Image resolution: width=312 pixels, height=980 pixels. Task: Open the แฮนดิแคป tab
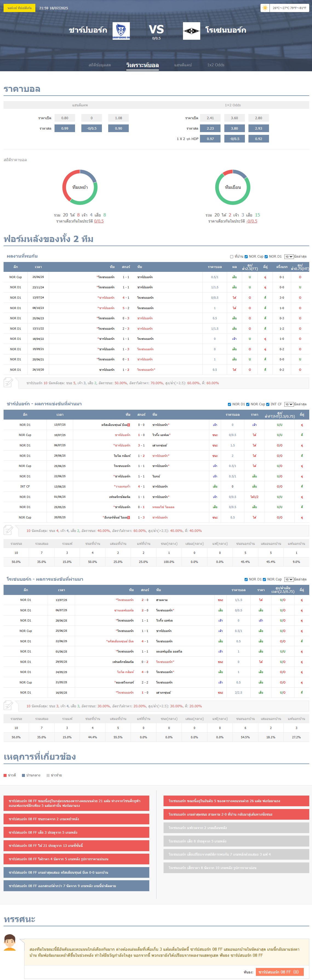tap(183, 65)
